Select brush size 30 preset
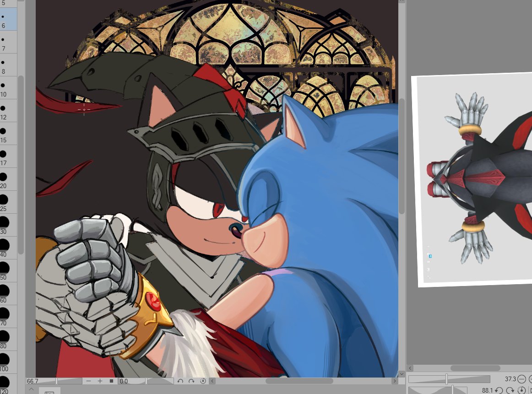Image resolution: width=532 pixels, height=394 pixels. pos(8,225)
